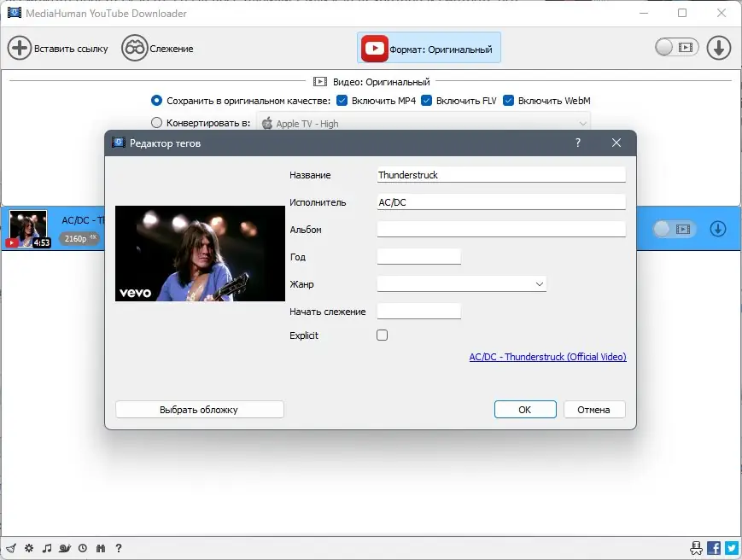Click the binoculars icon in status bar
The height and width of the screenshot is (560, 742).
click(x=101, y=548)
